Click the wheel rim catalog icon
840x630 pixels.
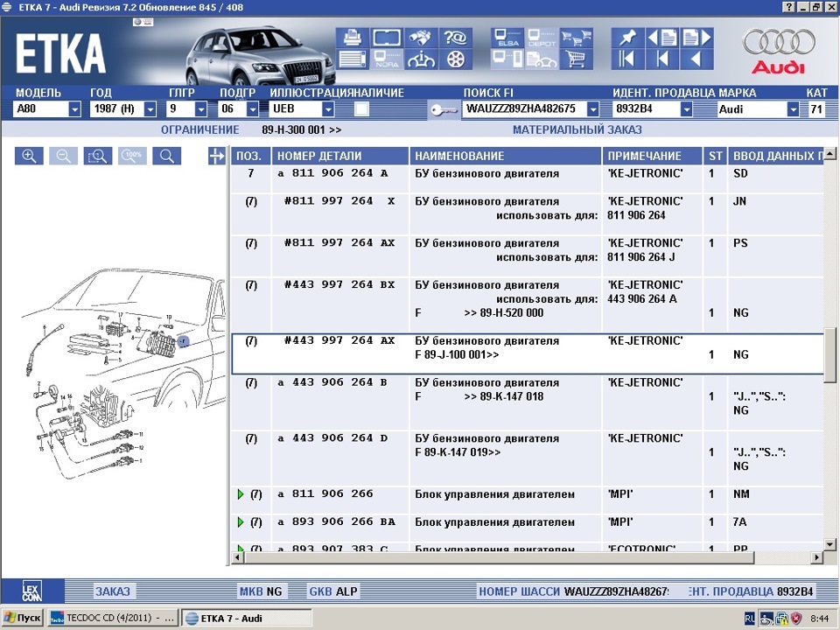coord(455,59)
